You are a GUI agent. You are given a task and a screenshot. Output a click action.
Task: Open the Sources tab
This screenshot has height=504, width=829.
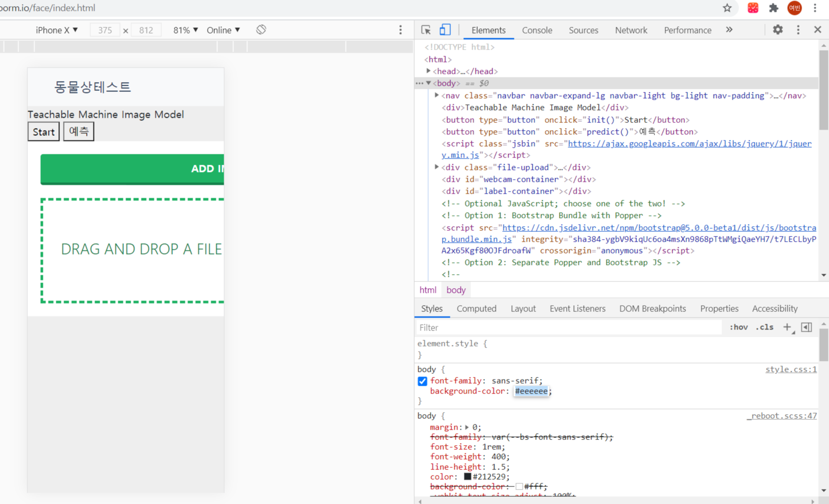pos(584,30)
